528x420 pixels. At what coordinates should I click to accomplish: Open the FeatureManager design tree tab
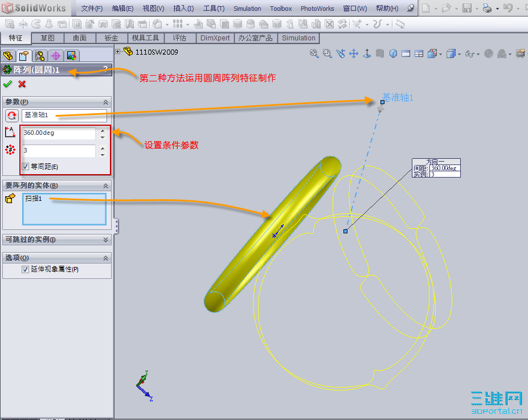(8, 56)
